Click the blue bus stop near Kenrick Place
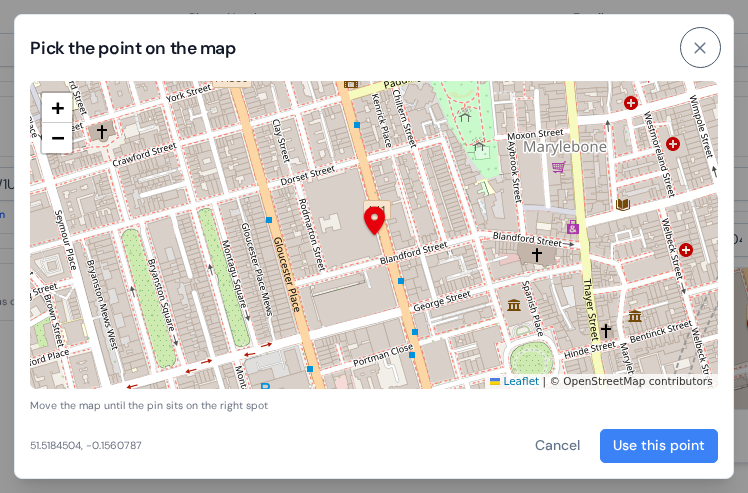This screenshot has width=748, height=493. point(357,125)
